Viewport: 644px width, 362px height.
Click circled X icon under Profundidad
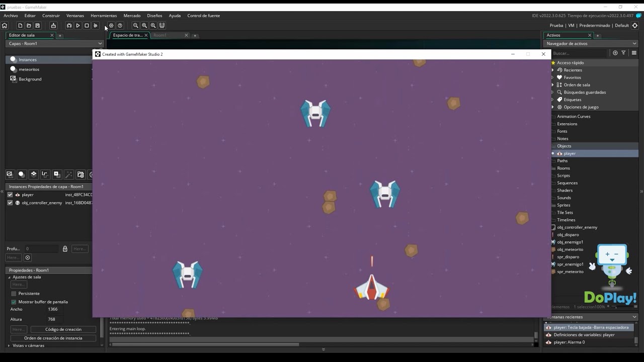(28, 257)
